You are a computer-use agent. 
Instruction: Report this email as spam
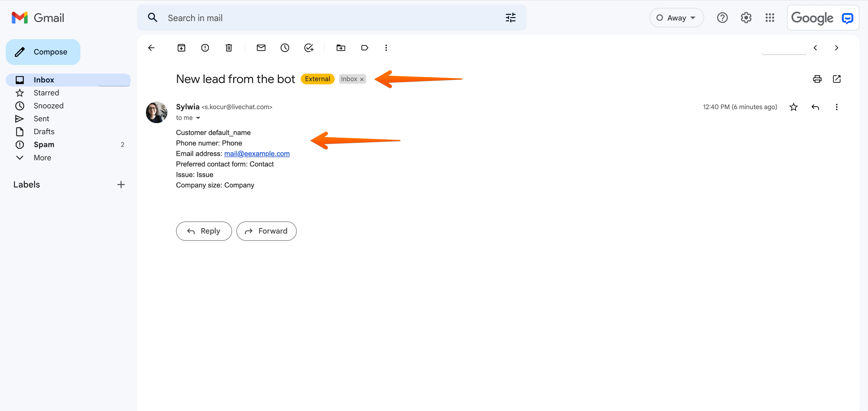[x=205, y=48]
